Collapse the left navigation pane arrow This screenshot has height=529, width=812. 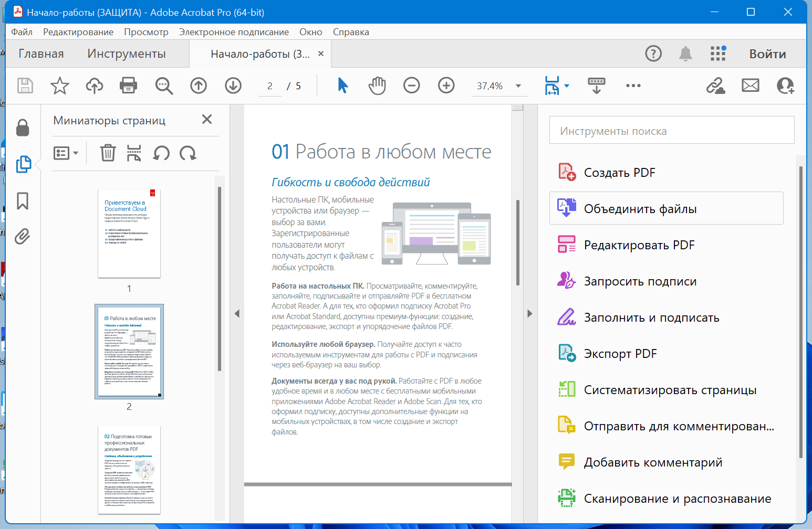click(237, 313)
